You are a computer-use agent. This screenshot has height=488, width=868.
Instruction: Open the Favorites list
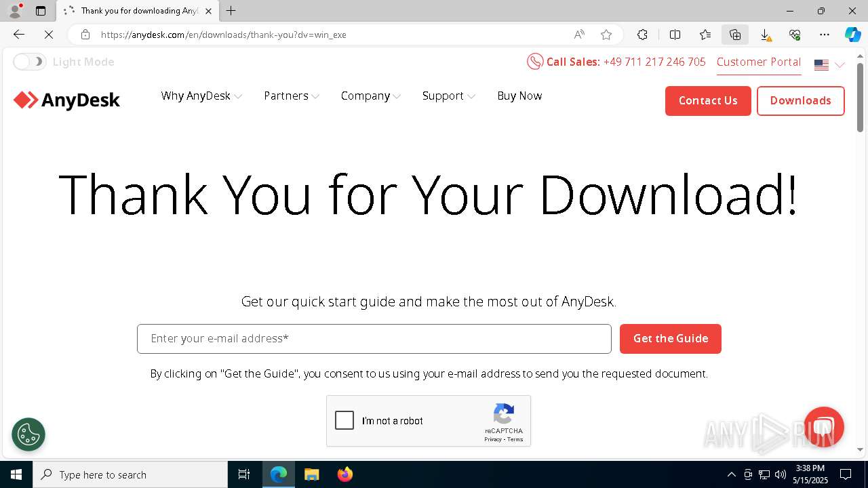pyautogui.click(x=705, y=35)
